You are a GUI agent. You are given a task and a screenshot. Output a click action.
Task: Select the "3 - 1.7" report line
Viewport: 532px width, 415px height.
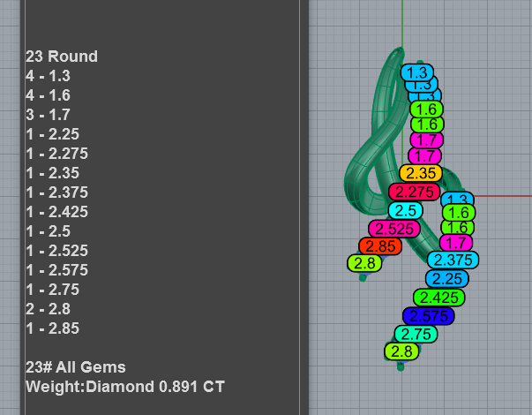coord(48,115)
